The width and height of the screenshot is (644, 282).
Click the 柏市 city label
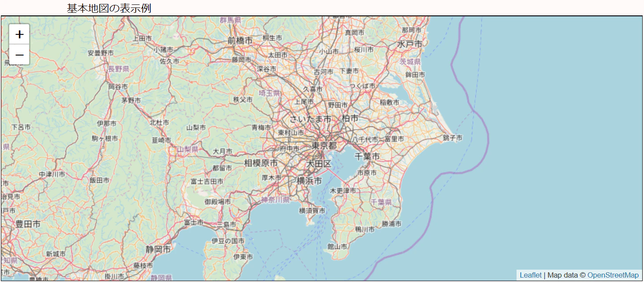pyautogui.click(x=350, y=119)
